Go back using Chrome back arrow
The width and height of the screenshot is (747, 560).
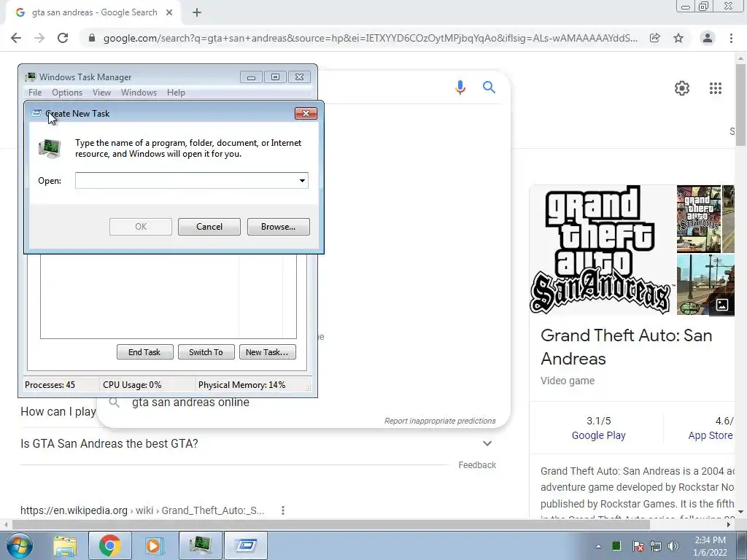[16, 38]
